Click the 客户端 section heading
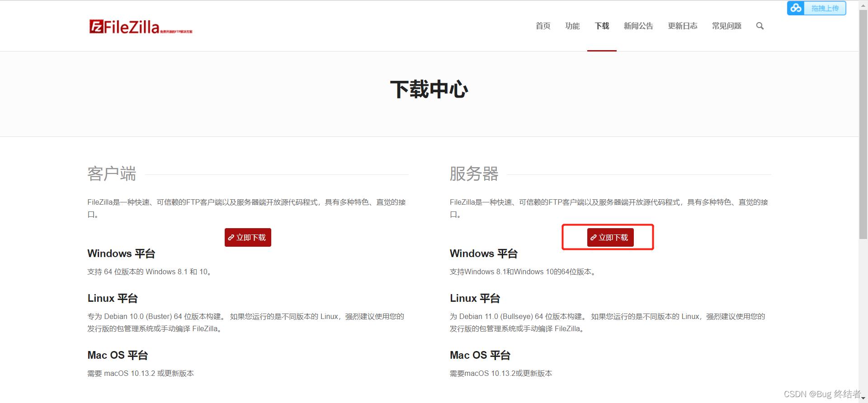 click(x=112, y=173)
